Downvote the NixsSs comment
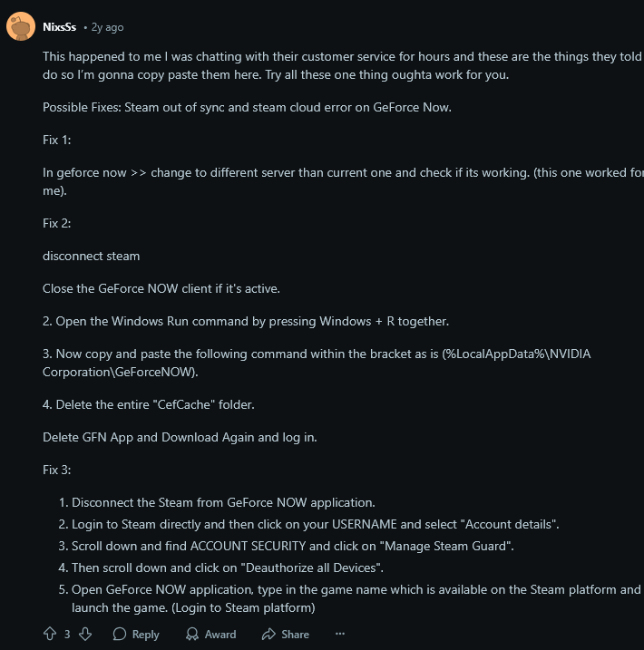Image resolution: width=644 pixels, height=650 pixels. point(85,635)
